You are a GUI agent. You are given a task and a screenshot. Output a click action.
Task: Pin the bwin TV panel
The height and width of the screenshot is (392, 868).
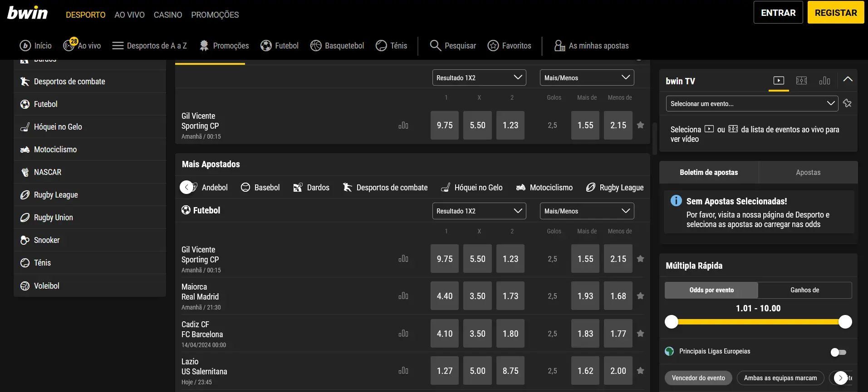coord(847,103)
